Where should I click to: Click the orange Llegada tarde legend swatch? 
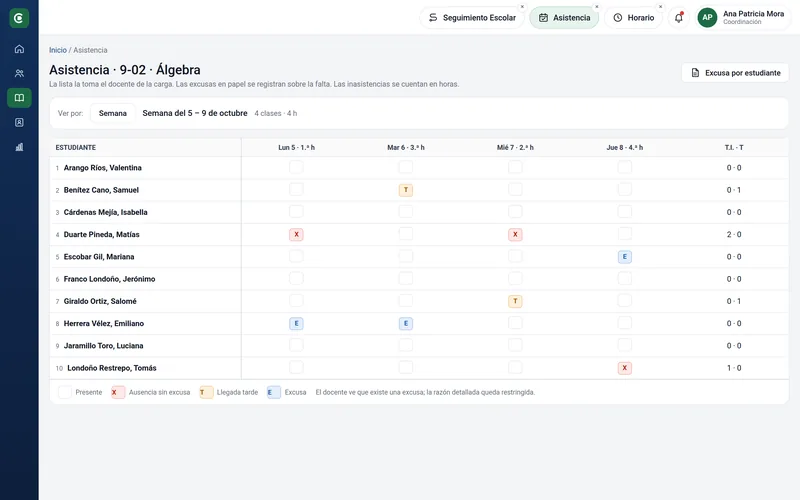pos(206,392)
